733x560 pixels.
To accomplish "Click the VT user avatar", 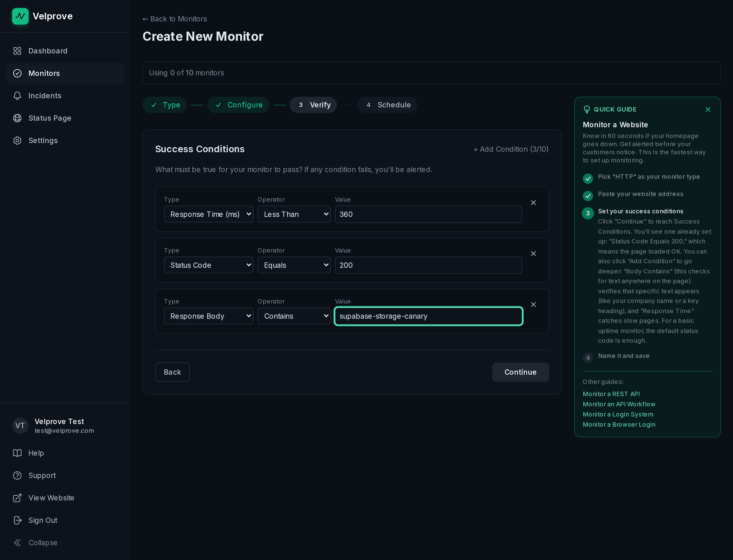I will 20,425.
